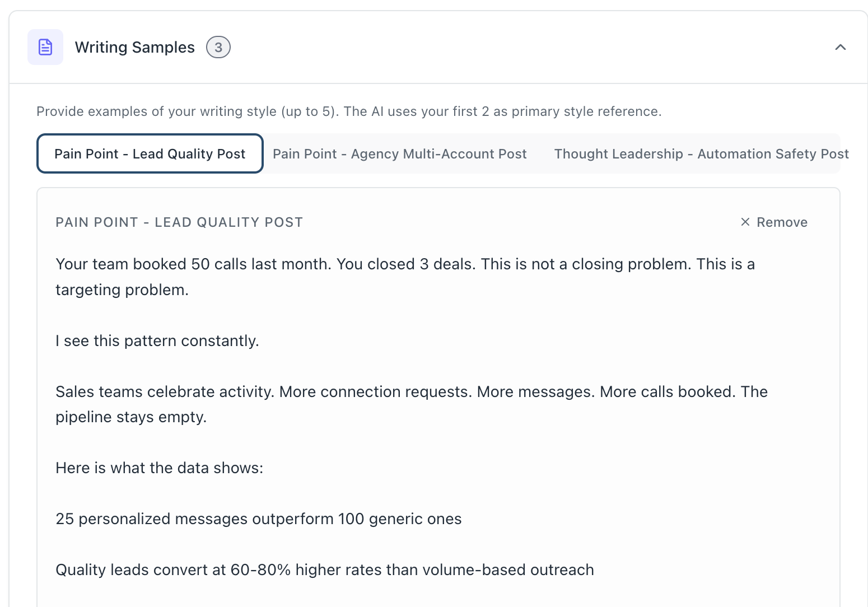
Task: Click the 'Provide examples of your writing style' description
Action: click(x=349, y=111)
